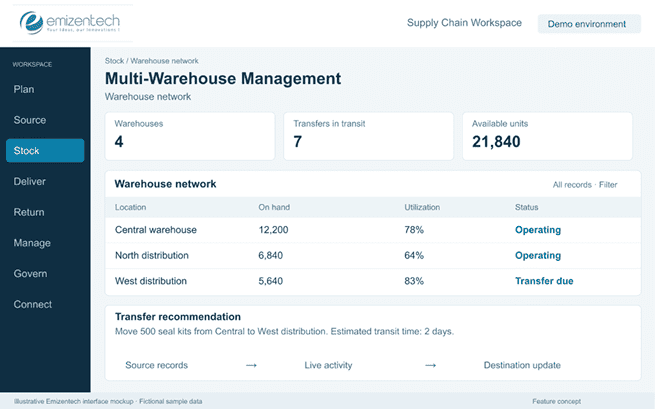The width and height of the screenshot is (655, 409).
Task: Click the Utilization column header
Action: click(x=422, y=207)
